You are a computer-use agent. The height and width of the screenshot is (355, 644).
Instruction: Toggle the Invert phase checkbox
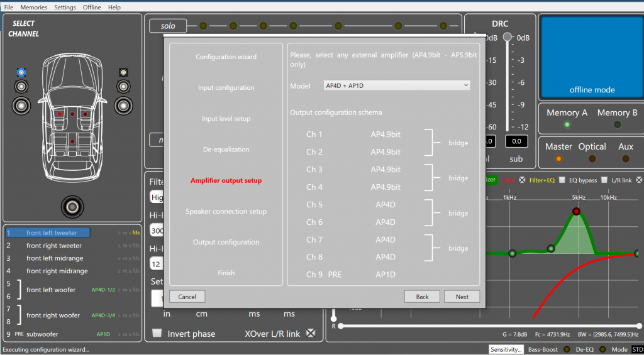click(157, 333)
